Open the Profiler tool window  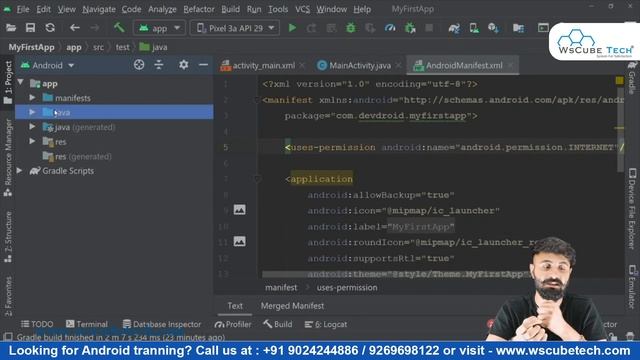pyautogui.click(x=233, y=324)
